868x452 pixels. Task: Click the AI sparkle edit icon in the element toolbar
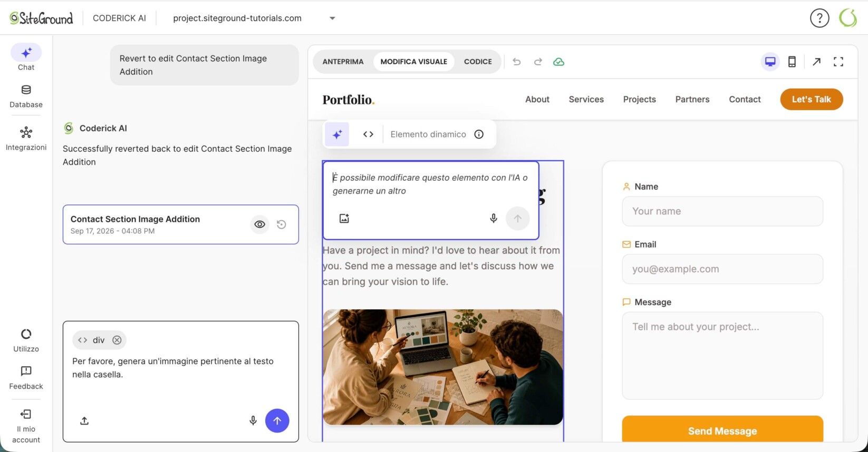337,134
